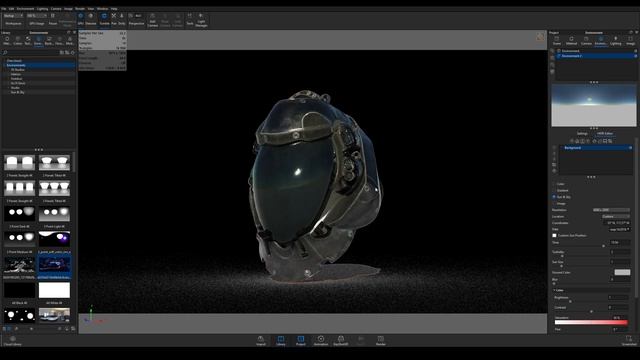Pause the real-time render

click(53, 19)
